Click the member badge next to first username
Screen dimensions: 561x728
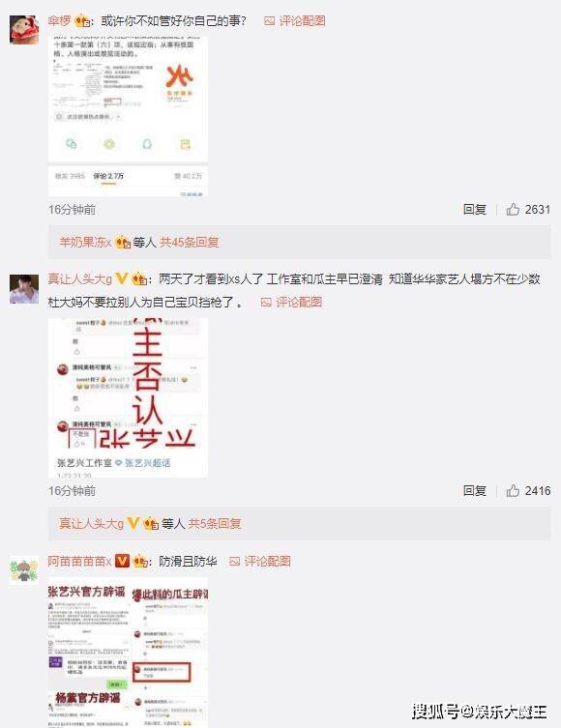82,21
